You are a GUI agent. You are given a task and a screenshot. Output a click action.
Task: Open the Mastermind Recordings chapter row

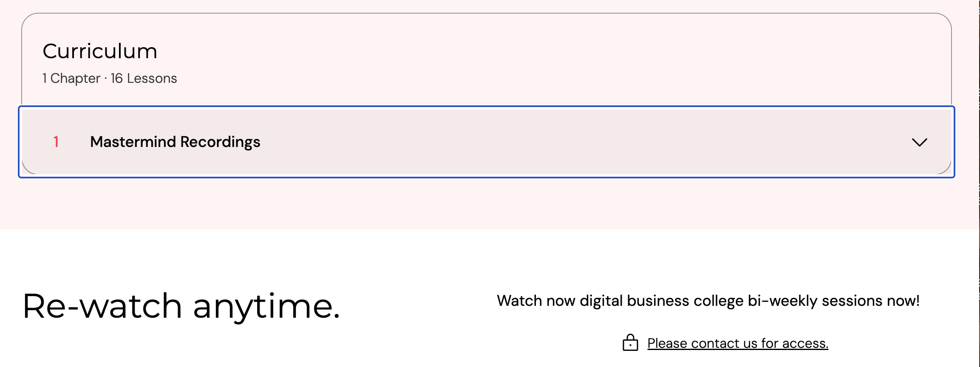point(487,142)
